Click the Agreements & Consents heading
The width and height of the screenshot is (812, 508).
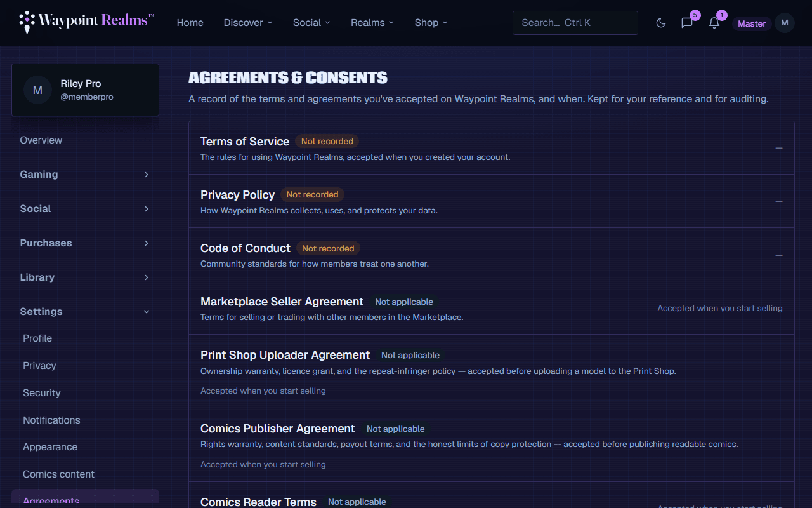288,78
